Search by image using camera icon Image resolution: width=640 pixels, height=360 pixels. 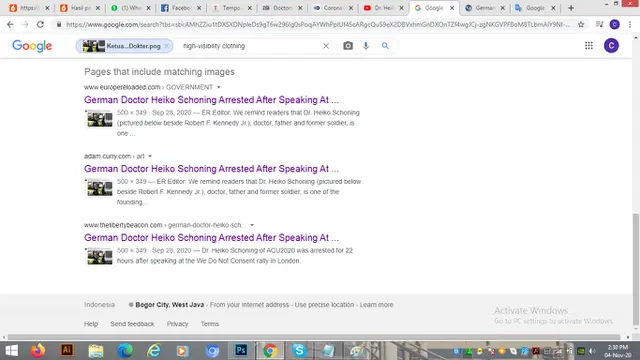[348, 46]
